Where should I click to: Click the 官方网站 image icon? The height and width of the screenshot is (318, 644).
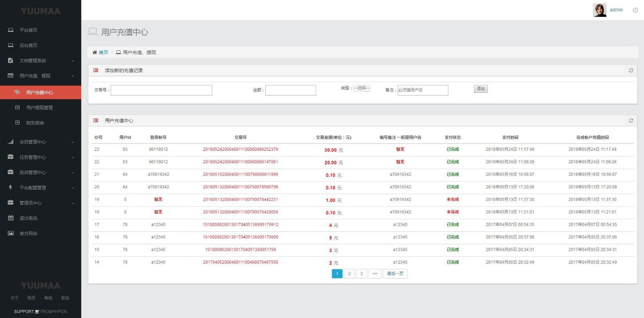(x=11, y=233)
